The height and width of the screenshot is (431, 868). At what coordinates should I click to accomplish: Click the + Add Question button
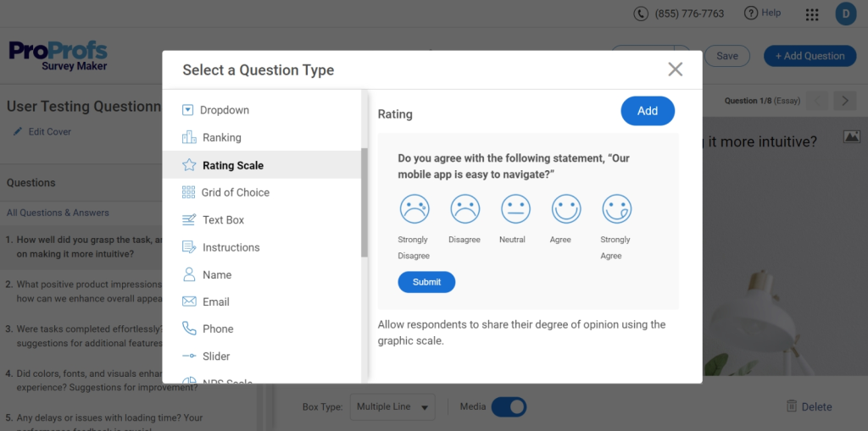pyautogui.click(x=810, y=56)
